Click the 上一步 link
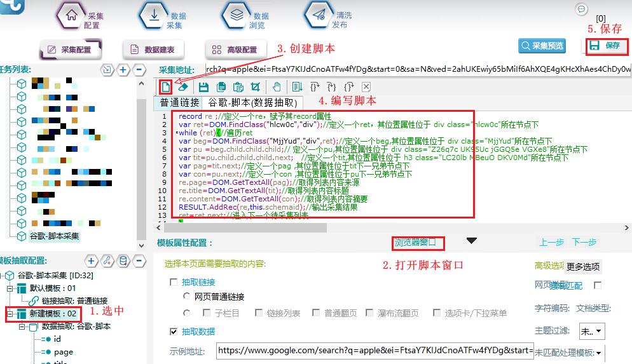The image size is (632, 364). click(x=551, y=242)
